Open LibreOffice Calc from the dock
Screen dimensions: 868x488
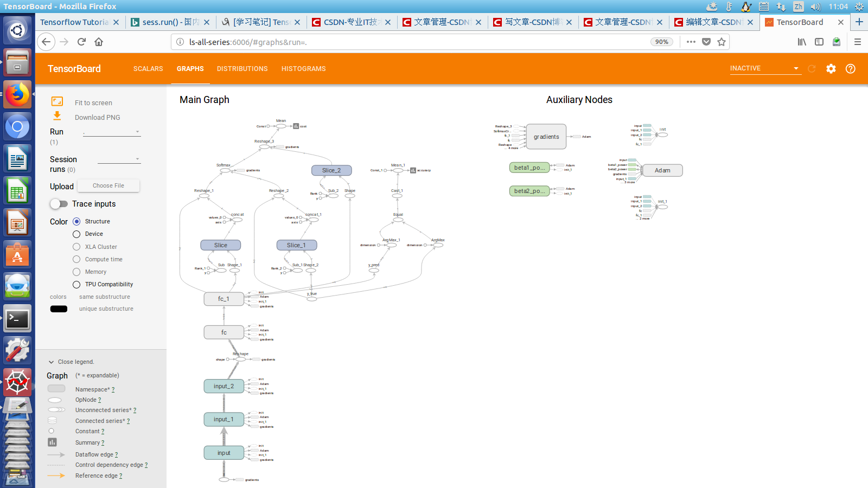[17, 191]
